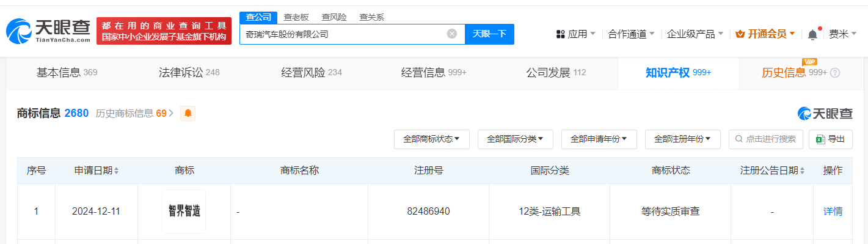Click the Excel export icon
Image resolution: width=868 pixels, height=244 pixels.
coord(821,139)
